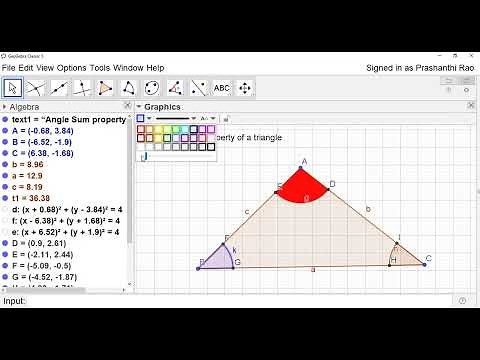Click the color button in style bar
The width and height of the screenshot is (480, 360).
click(x=140, y=118)
